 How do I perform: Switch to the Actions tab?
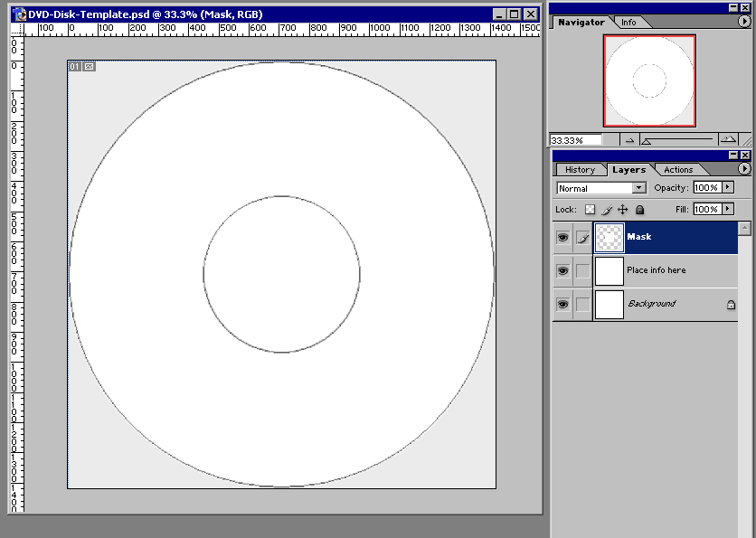coord(678,170)
